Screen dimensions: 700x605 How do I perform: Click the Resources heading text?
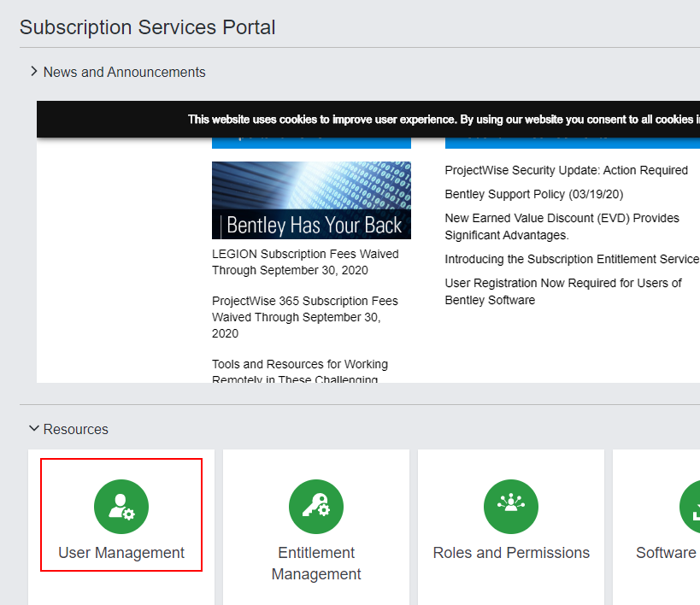tap(75, 429)
